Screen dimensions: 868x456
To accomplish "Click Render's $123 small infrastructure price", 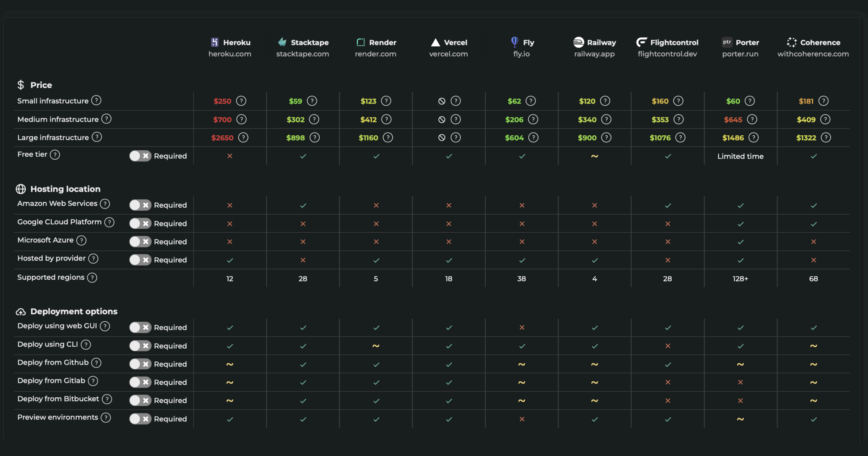I will (369, 101).
